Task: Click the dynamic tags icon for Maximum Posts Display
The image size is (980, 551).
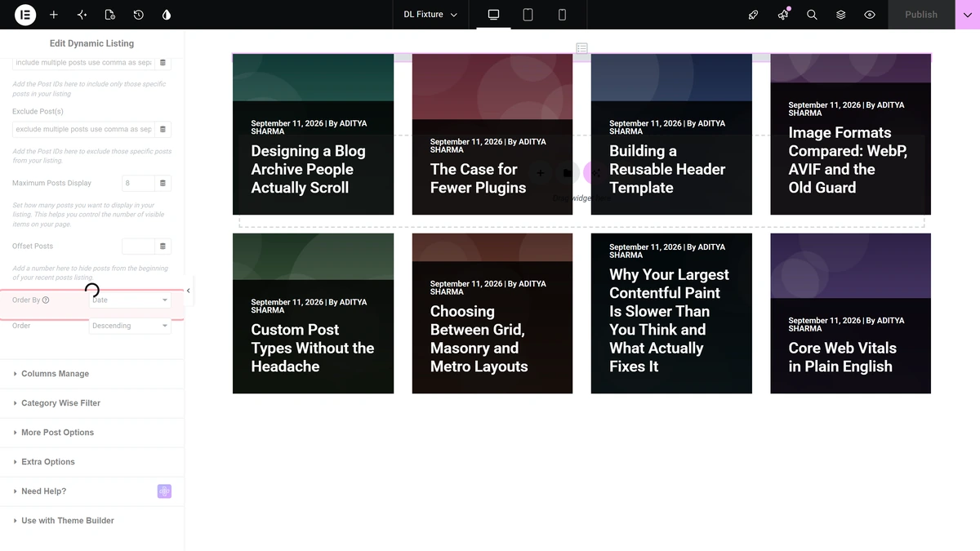Action: pos(163,184)
